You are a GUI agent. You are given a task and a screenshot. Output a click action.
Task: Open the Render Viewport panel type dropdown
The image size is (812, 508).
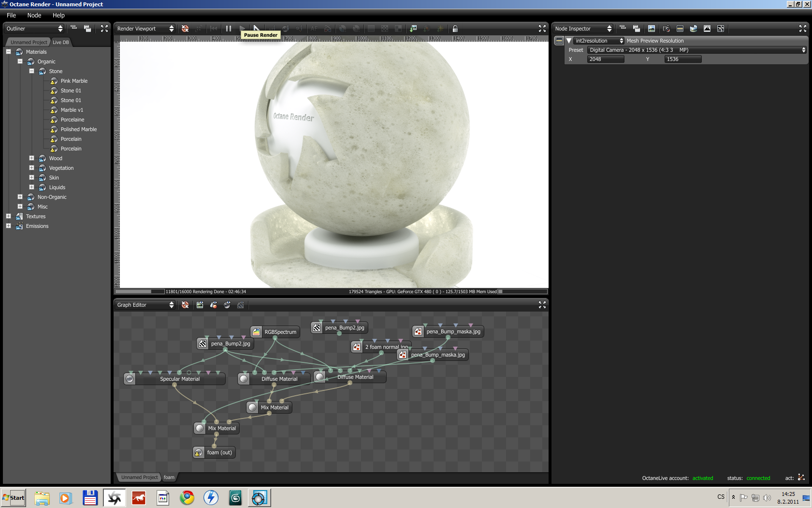[145, 29]
